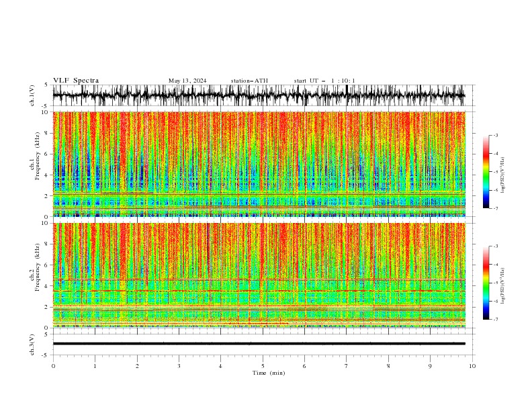The image size is (532, 411).
Task: Click the color bar beside ch.1 spectrogram
Action: pyautogui.click(x=486, y=171)
